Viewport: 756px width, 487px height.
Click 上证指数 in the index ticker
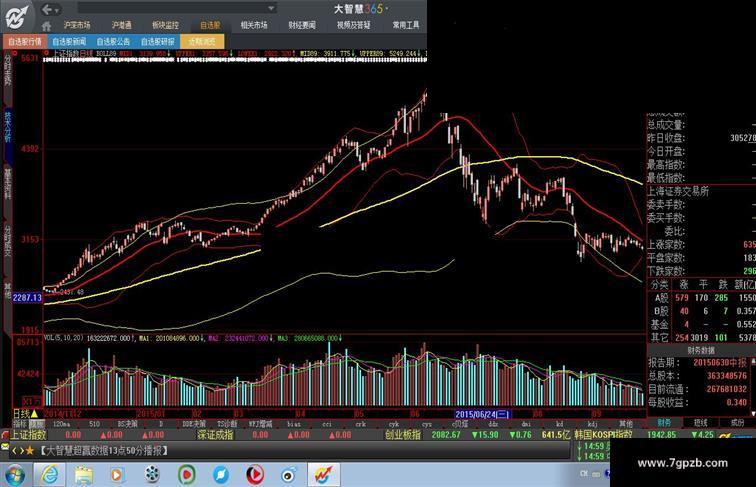(28, 435)
